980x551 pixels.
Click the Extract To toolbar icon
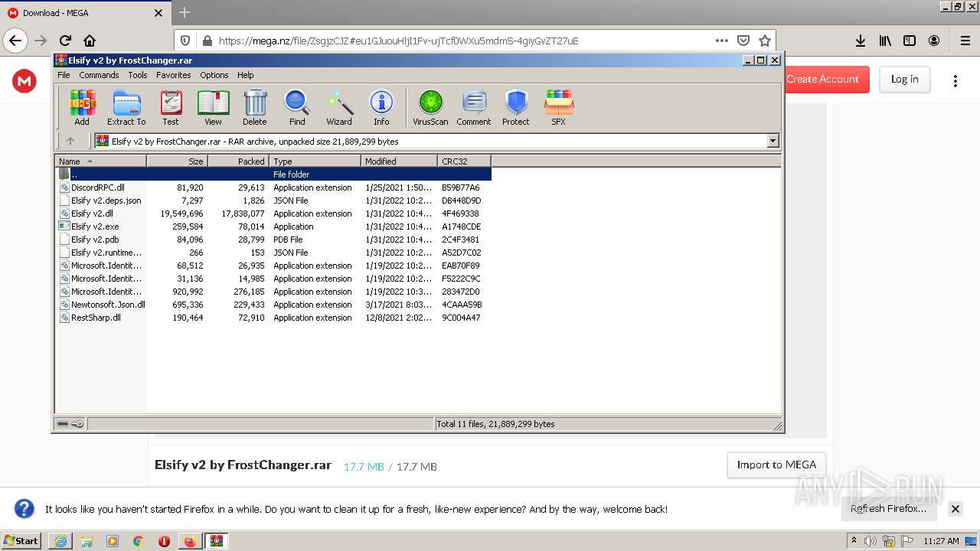(x=126, y=107)
